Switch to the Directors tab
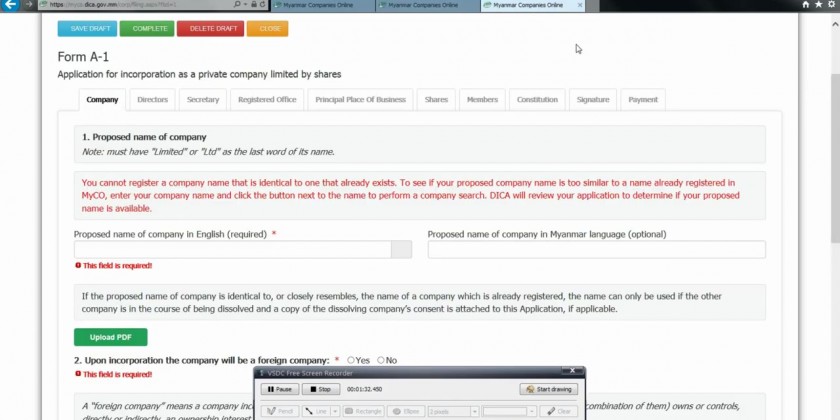840x420 pixels. point(152,100)
